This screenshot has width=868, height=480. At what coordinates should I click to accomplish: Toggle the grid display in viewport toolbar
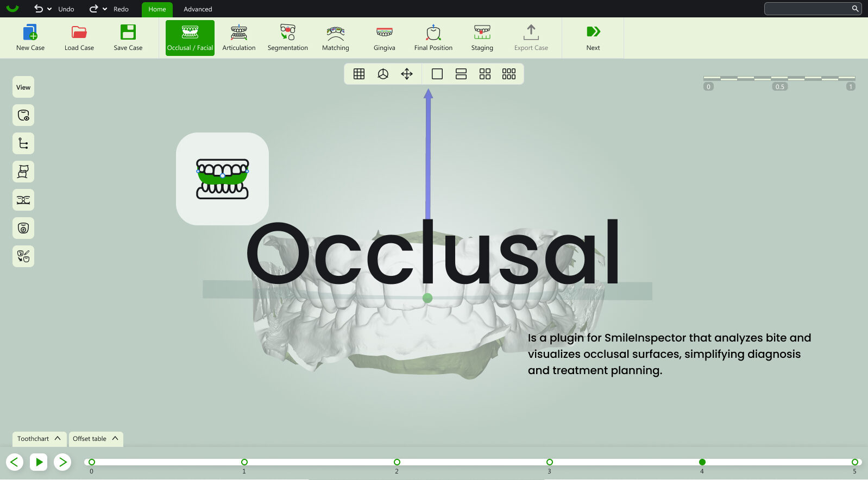click(359, 74)
